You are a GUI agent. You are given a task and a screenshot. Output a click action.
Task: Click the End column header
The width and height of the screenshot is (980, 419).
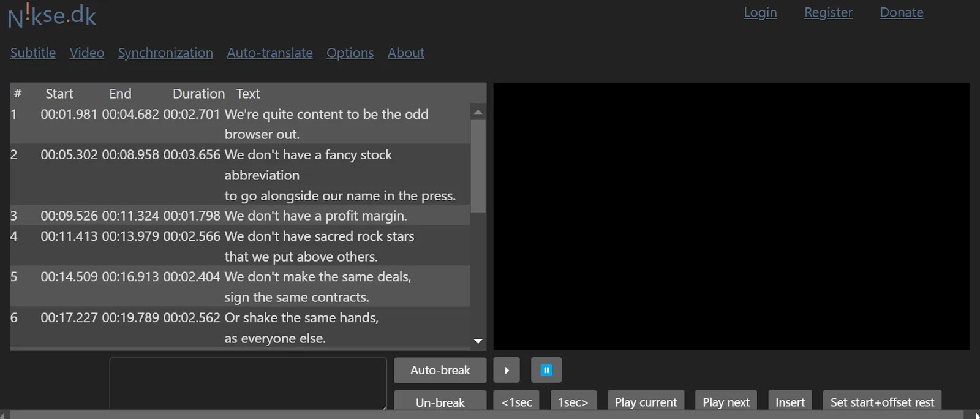click(120, 94)
